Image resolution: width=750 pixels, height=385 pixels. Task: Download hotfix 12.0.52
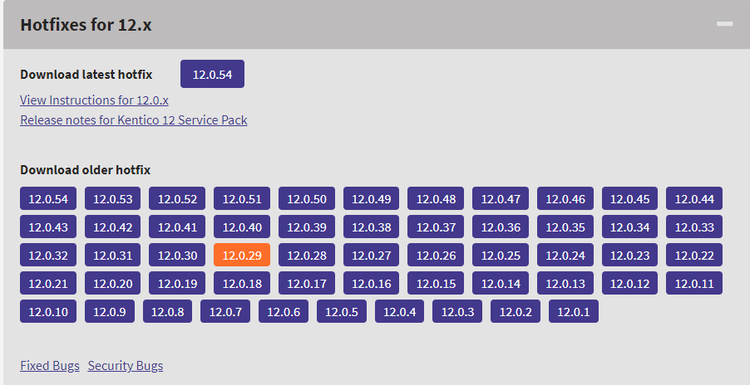tap(177, 198)
